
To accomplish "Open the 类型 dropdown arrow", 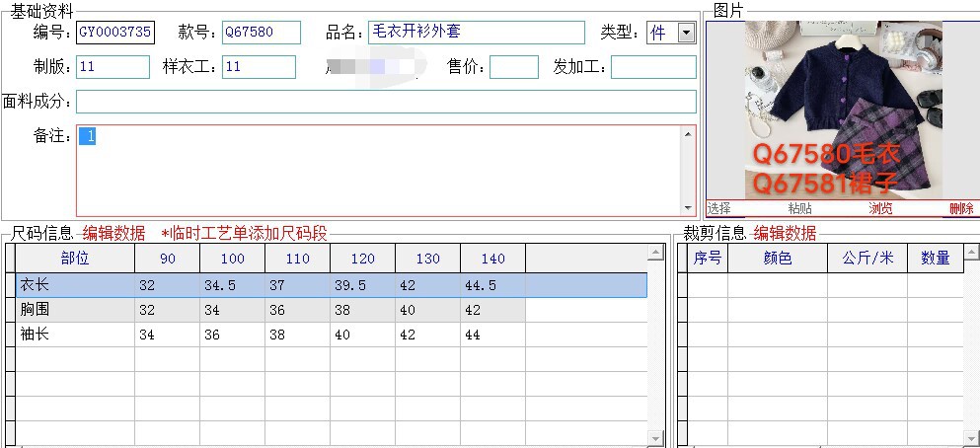I will [x=686, y=33].
